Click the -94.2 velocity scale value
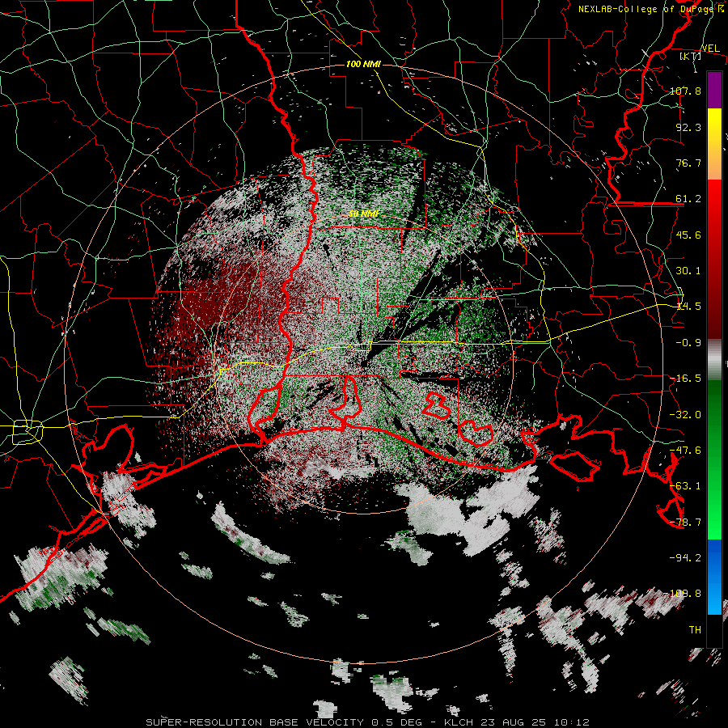728x728 pixels. [685, 558]
